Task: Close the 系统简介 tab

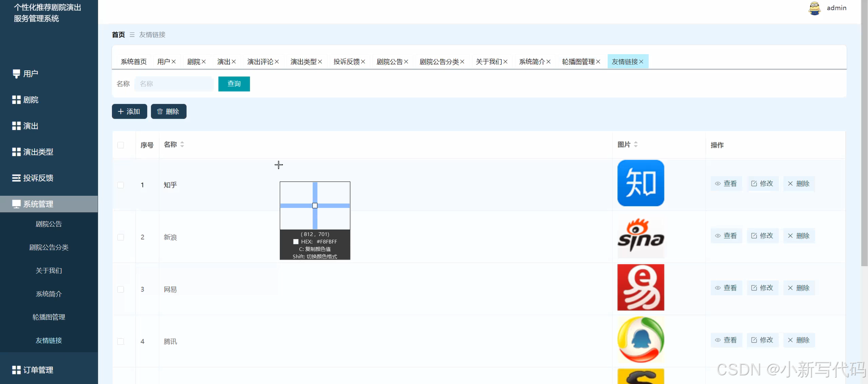Action: pos(549,62)
